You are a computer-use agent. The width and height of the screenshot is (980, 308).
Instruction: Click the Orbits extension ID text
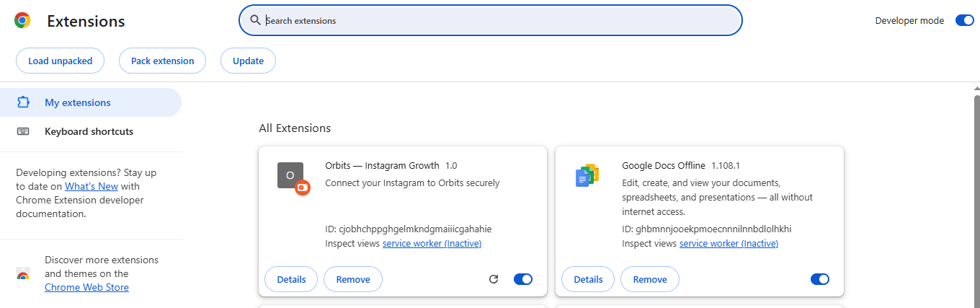pyautogui.click(x=409, y=229)
